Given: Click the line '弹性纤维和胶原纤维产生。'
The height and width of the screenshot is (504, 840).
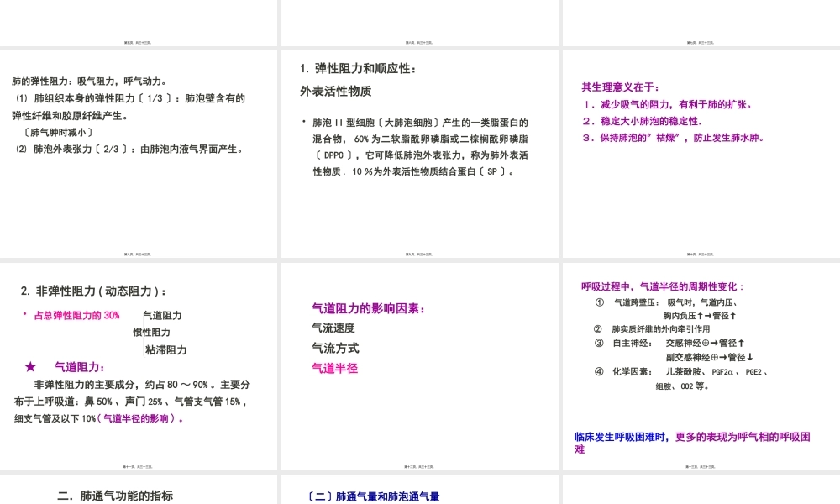Looking at the screenshot, I should pos(70,116).
